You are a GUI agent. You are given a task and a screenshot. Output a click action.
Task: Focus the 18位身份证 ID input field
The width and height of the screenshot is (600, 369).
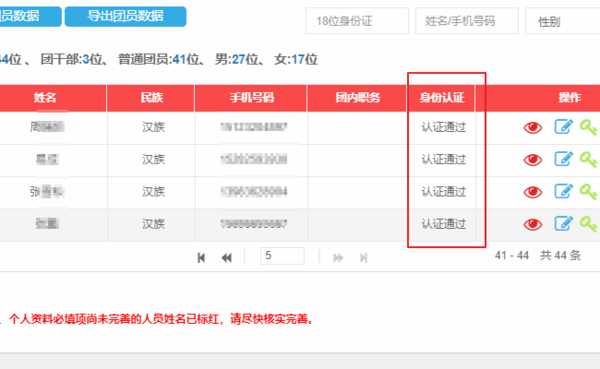pyautogui.click(x=357, y=21)
